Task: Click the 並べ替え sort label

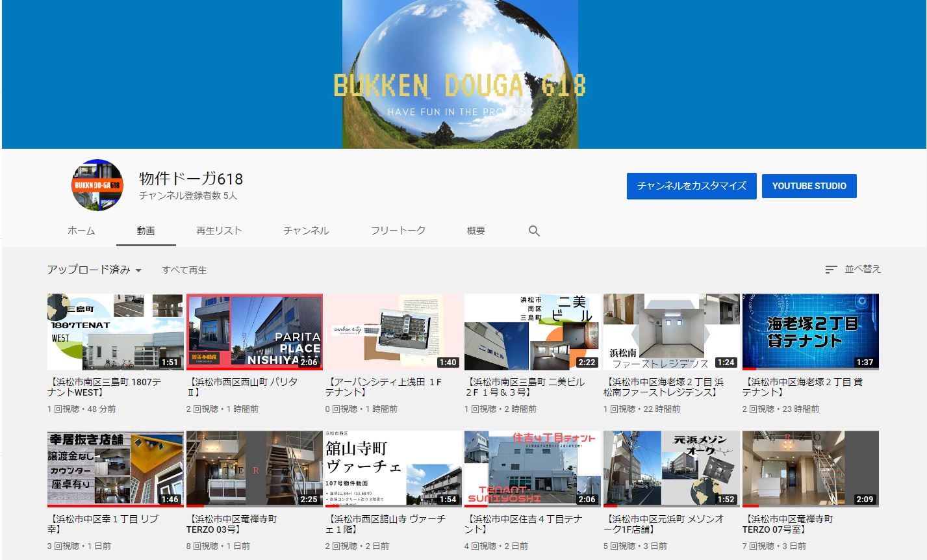Action: [x=863, y=269]
